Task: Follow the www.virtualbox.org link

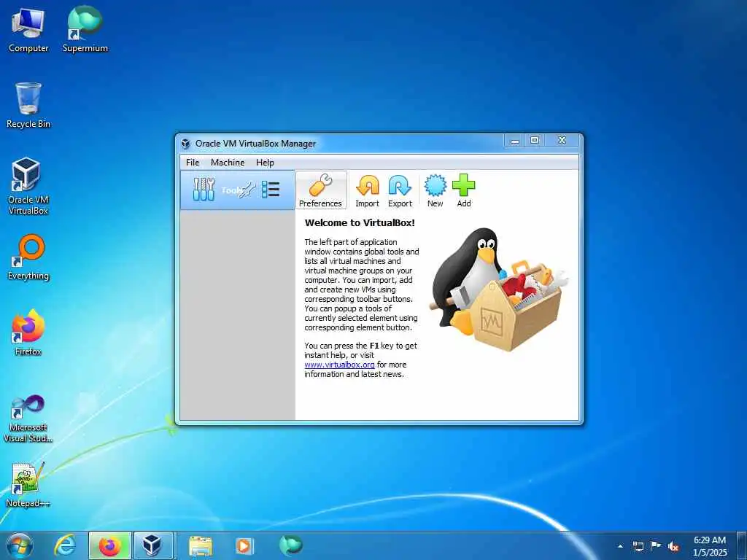Action: (339, 365)
